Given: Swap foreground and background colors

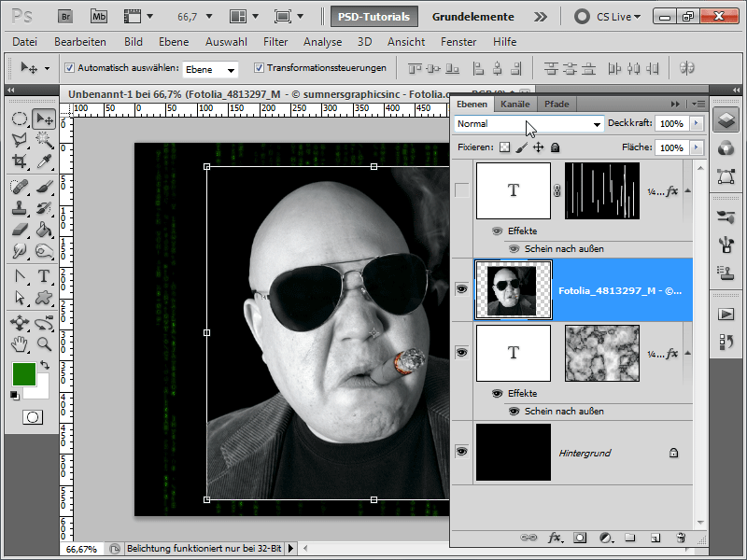Looking at the screenshot, I should (x=44, y=365).
